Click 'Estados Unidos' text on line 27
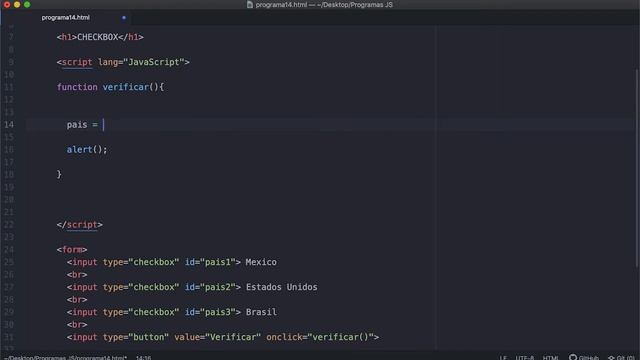640x360 pixels. click(x=282, y=287)
